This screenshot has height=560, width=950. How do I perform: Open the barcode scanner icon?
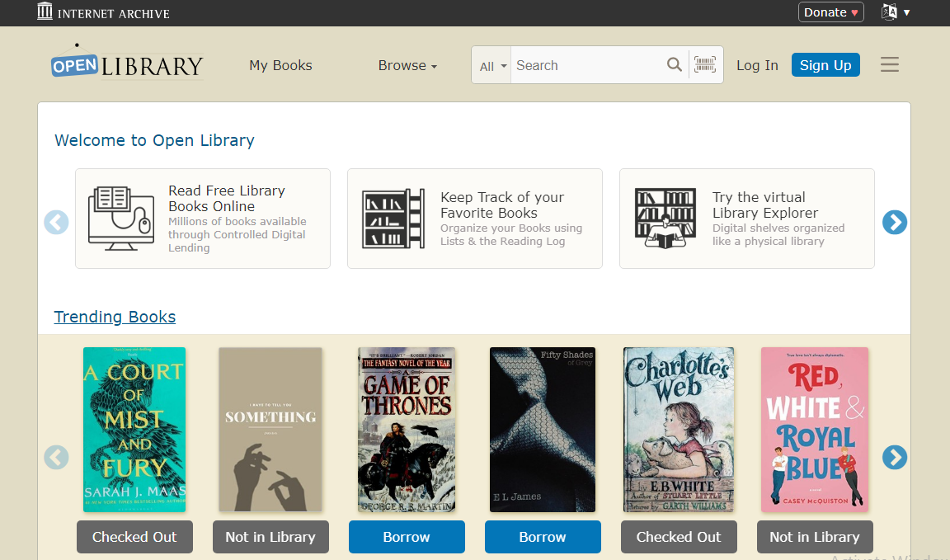704,64
